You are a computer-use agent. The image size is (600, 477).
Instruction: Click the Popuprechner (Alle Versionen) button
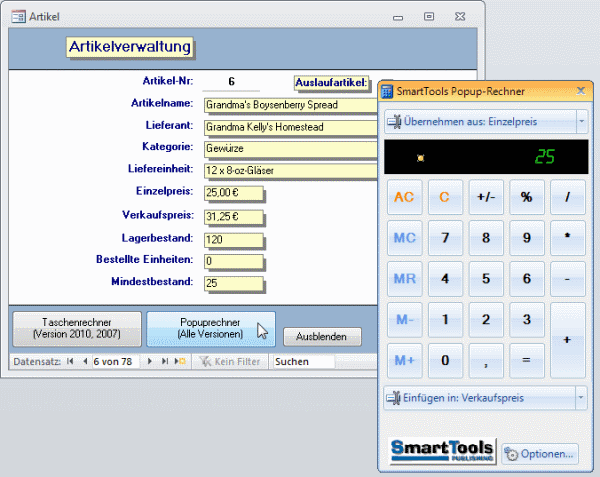pos(211,329)
